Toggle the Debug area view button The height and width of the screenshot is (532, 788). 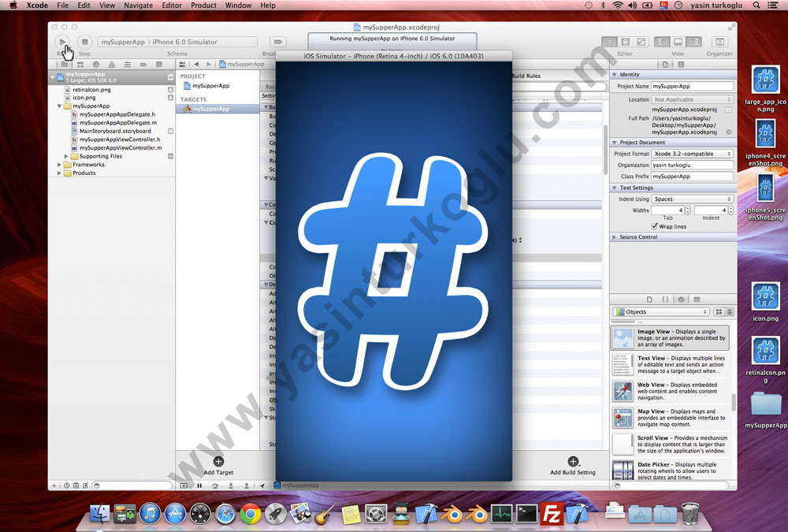point(678,42)
